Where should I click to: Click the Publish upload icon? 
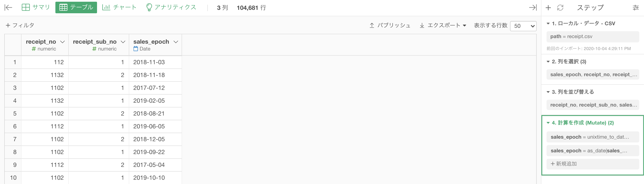(372, 25)
